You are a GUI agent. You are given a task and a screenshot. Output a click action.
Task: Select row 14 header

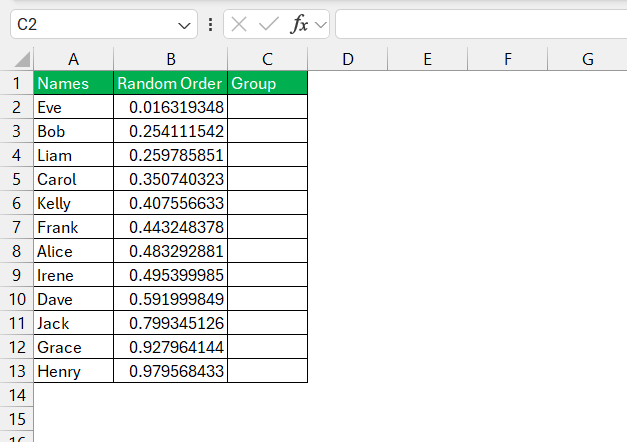pos(16,395)
